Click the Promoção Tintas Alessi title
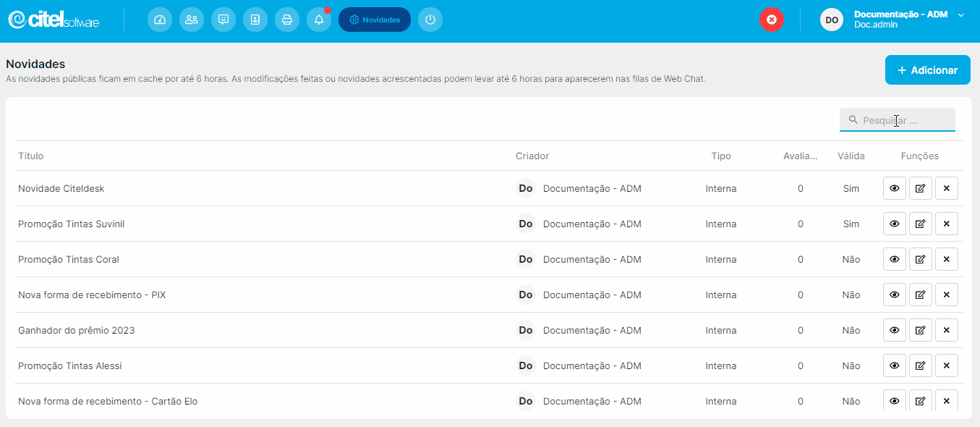980x427 pixels. (70, 365)
